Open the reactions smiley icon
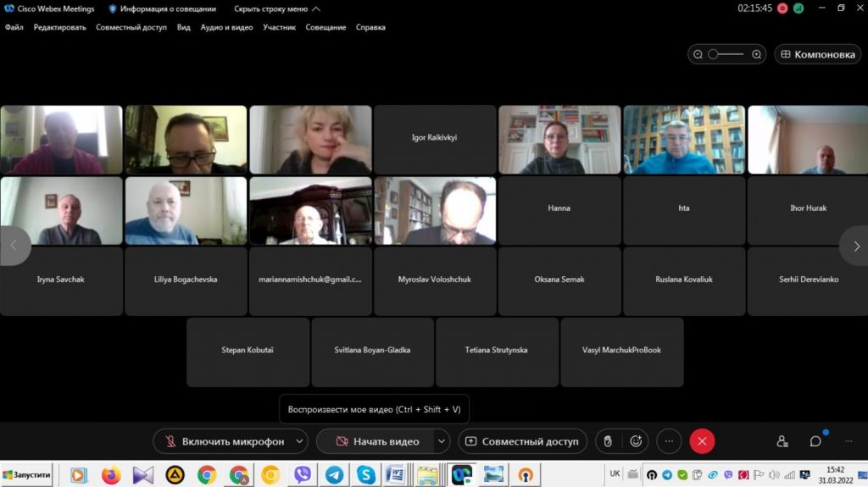This screenshot has height=487, width=868. 636,441
